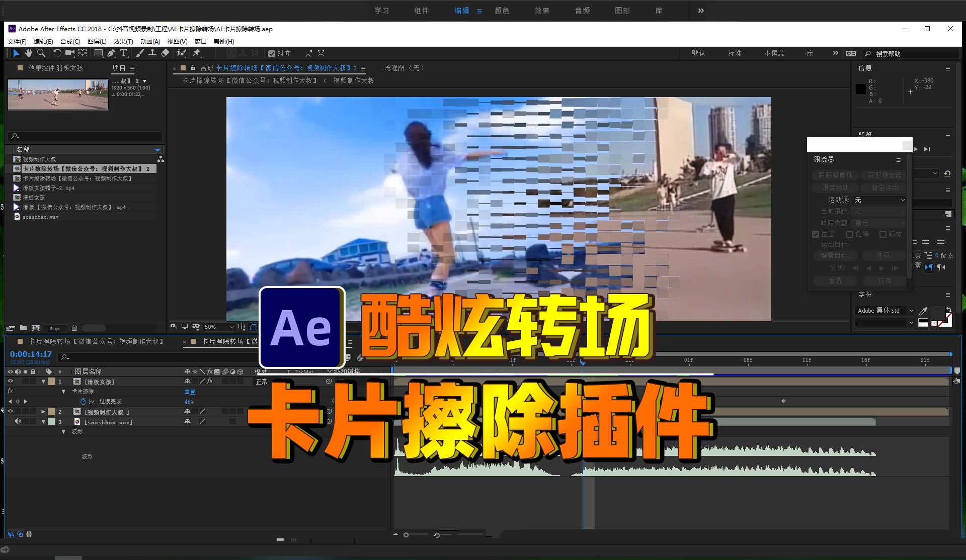The height and width of the screenshot is (560, 966).
Task: Select the Hand tool
Action: (29, 53)
